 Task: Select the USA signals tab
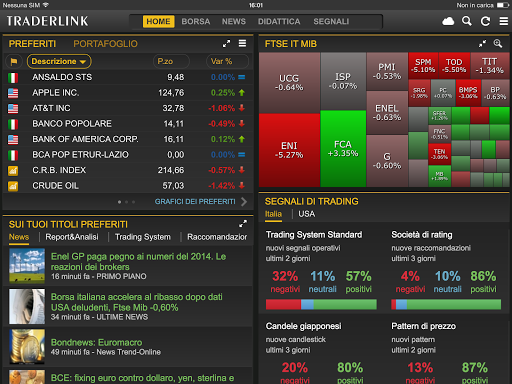[306, 214]
